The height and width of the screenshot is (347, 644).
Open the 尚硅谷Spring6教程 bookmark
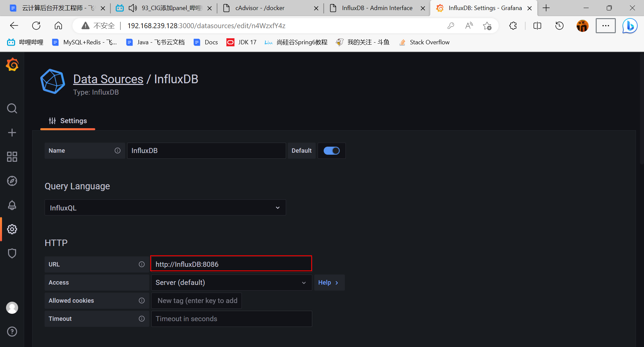click(x=296, y=42)
